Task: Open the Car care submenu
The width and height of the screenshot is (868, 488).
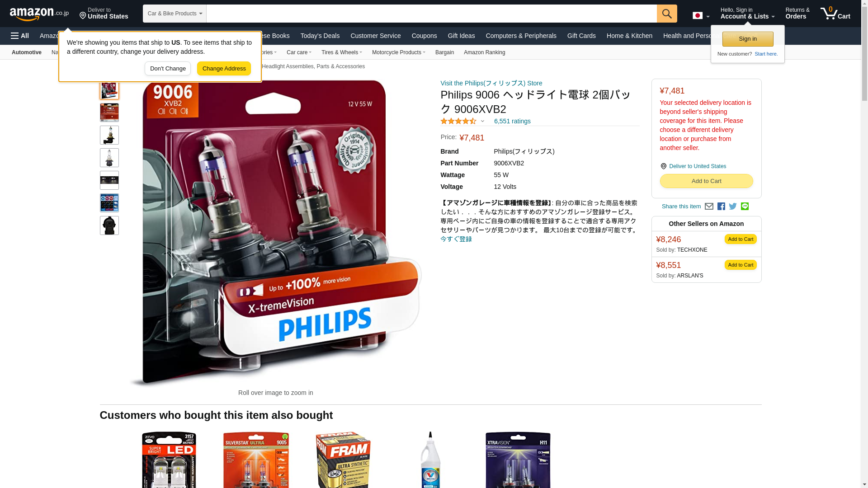Action: 299,52
